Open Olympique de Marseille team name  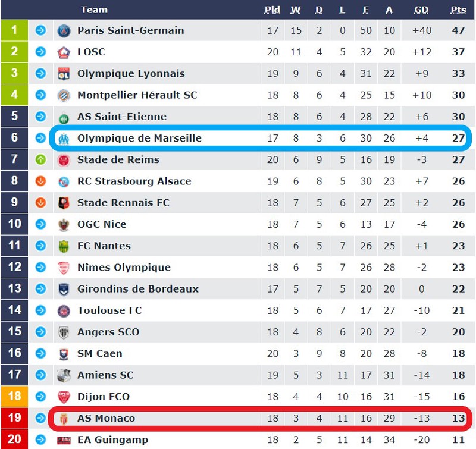139,139
